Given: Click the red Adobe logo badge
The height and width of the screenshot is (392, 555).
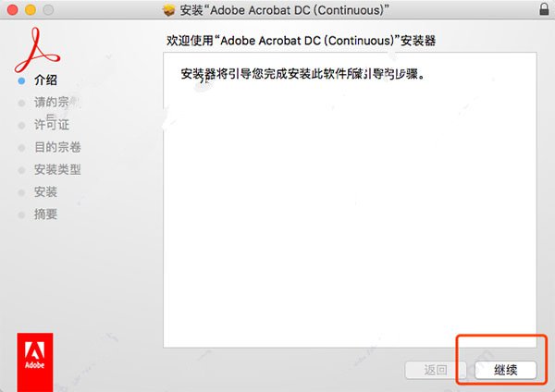Looking at the screenshot, I should [x=35, y=361].
